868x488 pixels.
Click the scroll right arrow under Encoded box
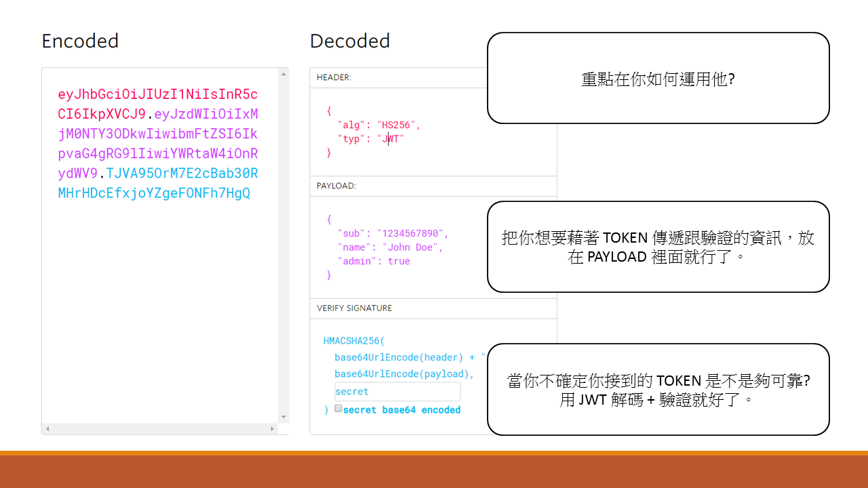pos(273,429)
